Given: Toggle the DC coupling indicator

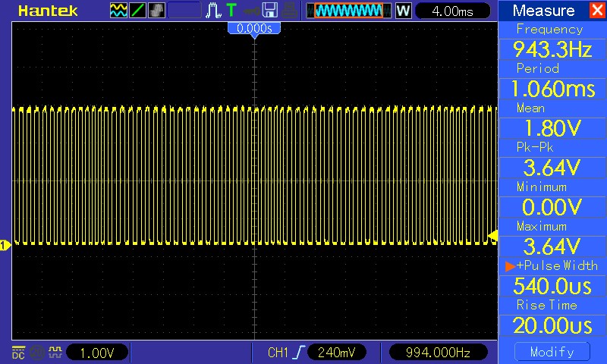Looking at the screenshot, I should [17, 352].
